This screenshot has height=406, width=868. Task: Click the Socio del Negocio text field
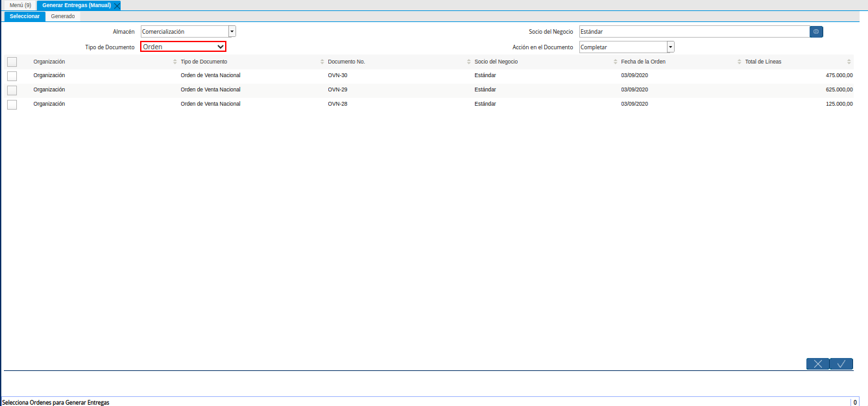tap(693, 31)
